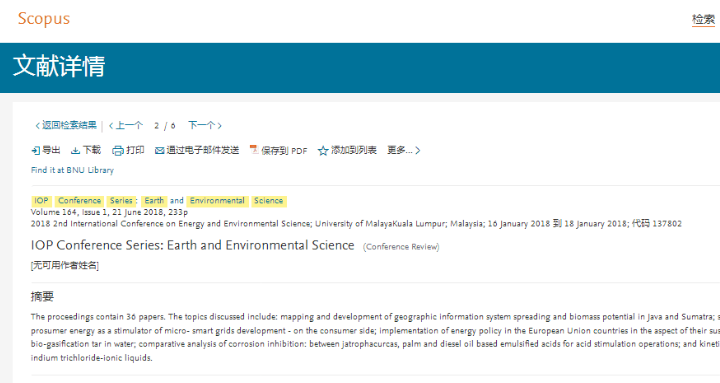Screen dimensions: 720x383
Task: Click highlighted word Series in source title
Action: click(121, 201)
